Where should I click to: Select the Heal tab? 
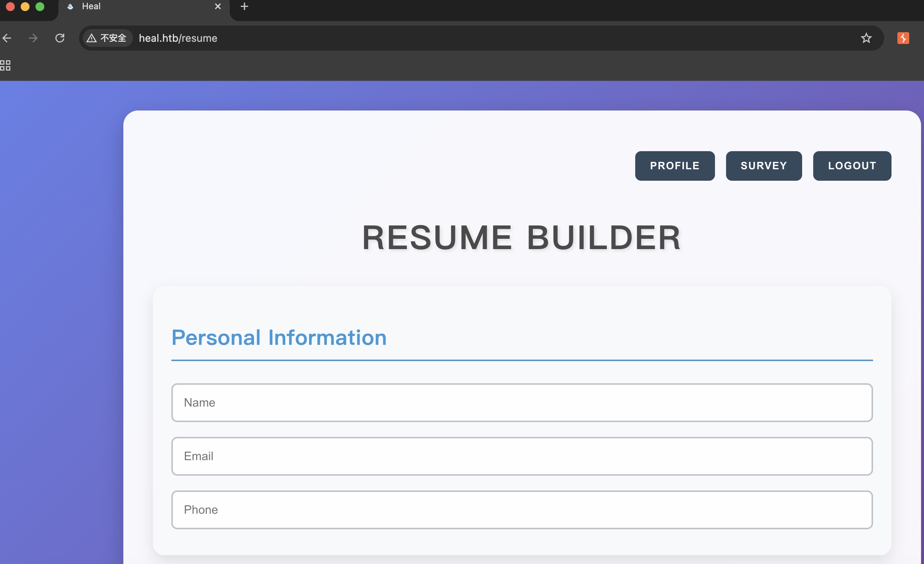pyautogui.click(x=131, y=6)
